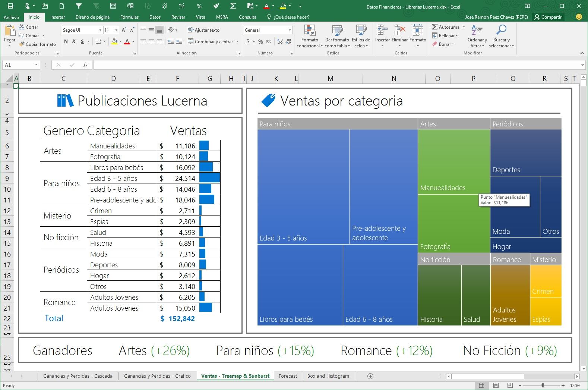Add new sheet with plus button
The image size is (588, 390).
coord(370,376)
